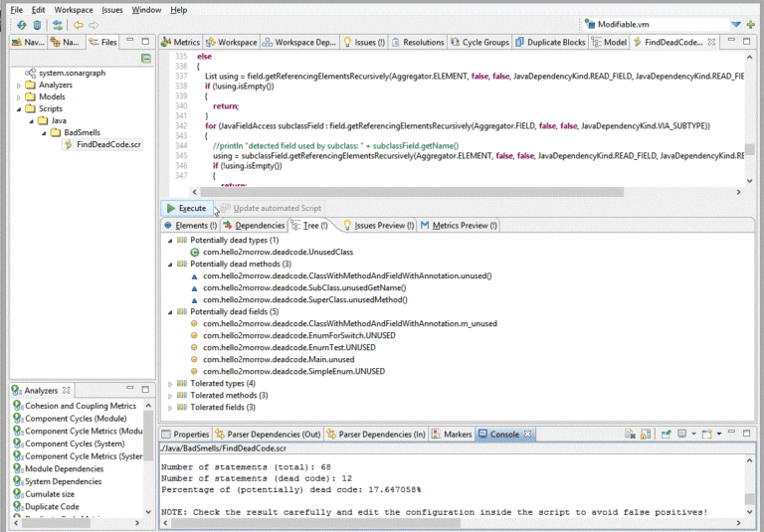Switch to the Metrics tab
This screenshot has width=764, height=532.
click(x=181, y=43)
